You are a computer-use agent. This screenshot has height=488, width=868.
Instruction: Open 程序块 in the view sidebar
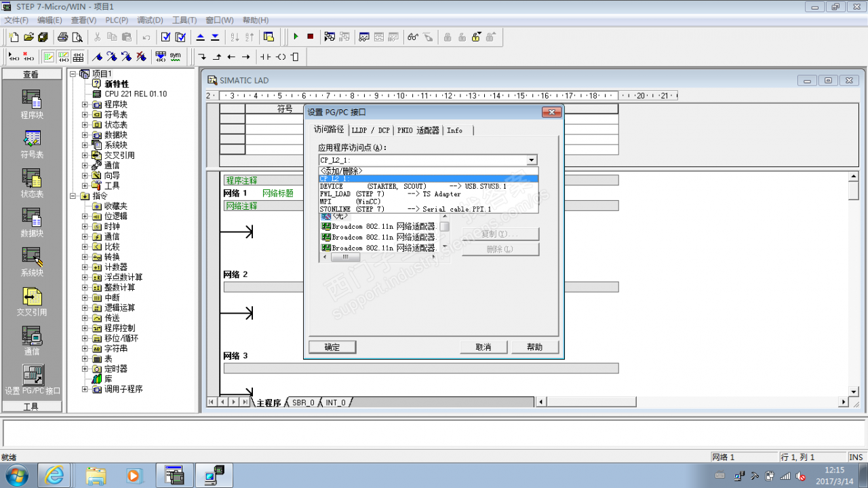[x=32, y=105]
